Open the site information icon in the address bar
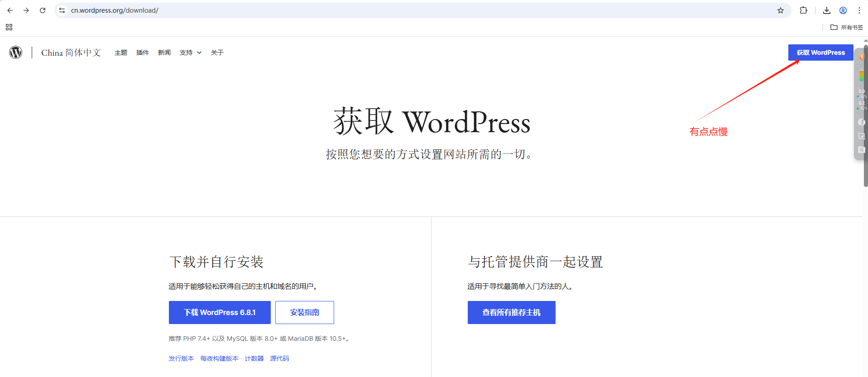The height and width of the screenshot is (377, 868). click(62, 10)
